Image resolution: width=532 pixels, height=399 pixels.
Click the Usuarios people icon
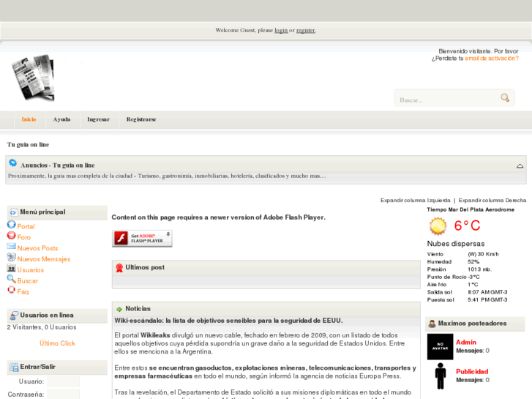12,268
